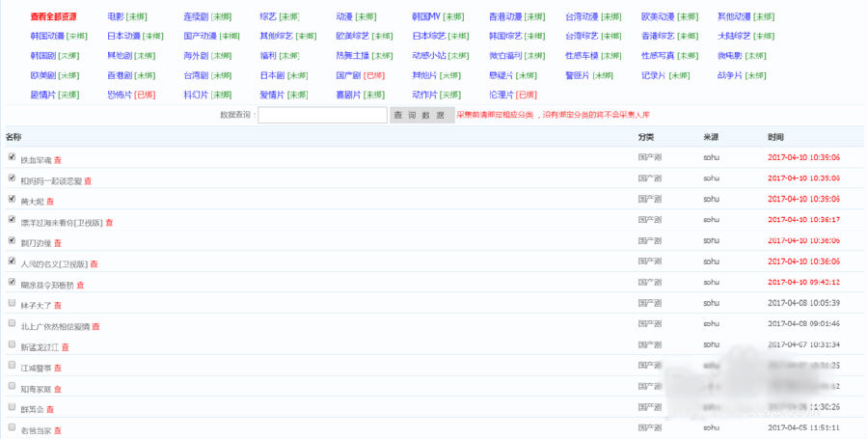Check the 老爸当家 row checkbox
Screen dimensions: 868x439
pyautogui.click(x=12, y=427)
